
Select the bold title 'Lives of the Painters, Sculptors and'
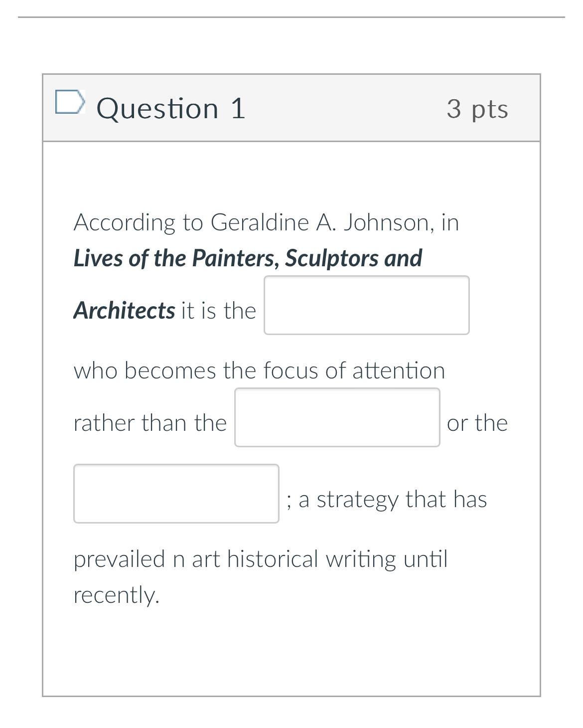(x=248, y=258)
